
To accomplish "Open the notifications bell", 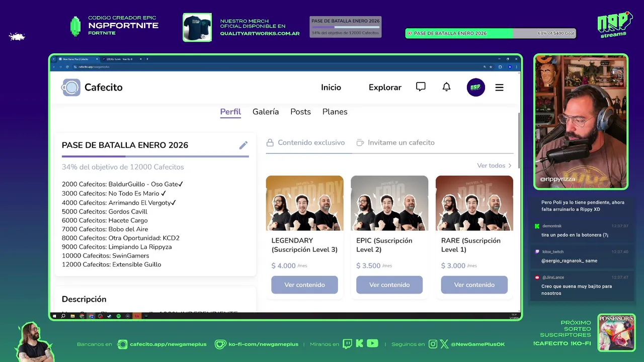I will click(446, 87).
